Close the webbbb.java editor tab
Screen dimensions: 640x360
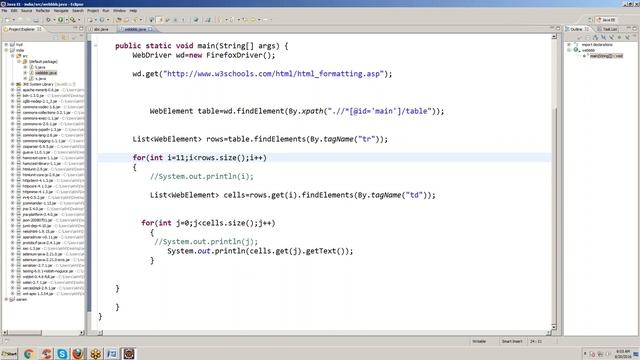click(150, 29)
